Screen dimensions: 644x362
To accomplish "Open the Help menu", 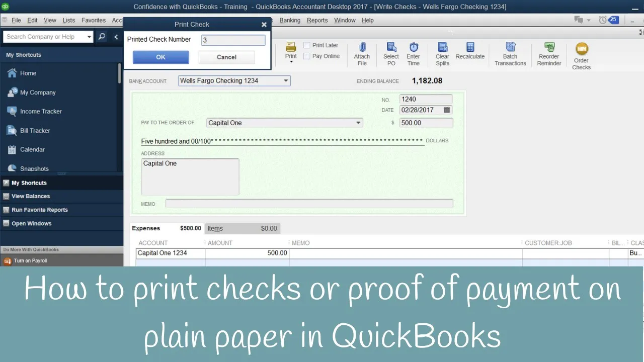I will click(368, 20).
